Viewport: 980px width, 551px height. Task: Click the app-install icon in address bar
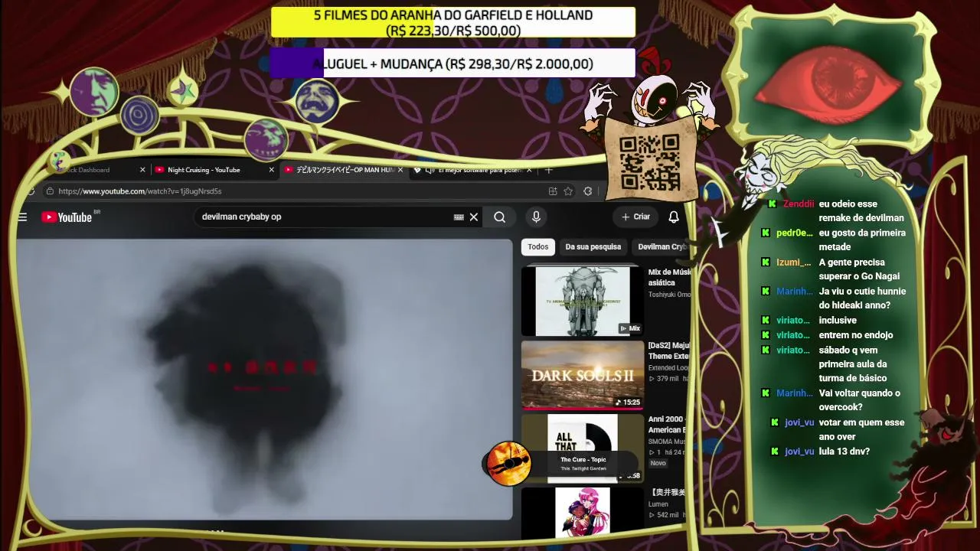[x=553, y=191]
